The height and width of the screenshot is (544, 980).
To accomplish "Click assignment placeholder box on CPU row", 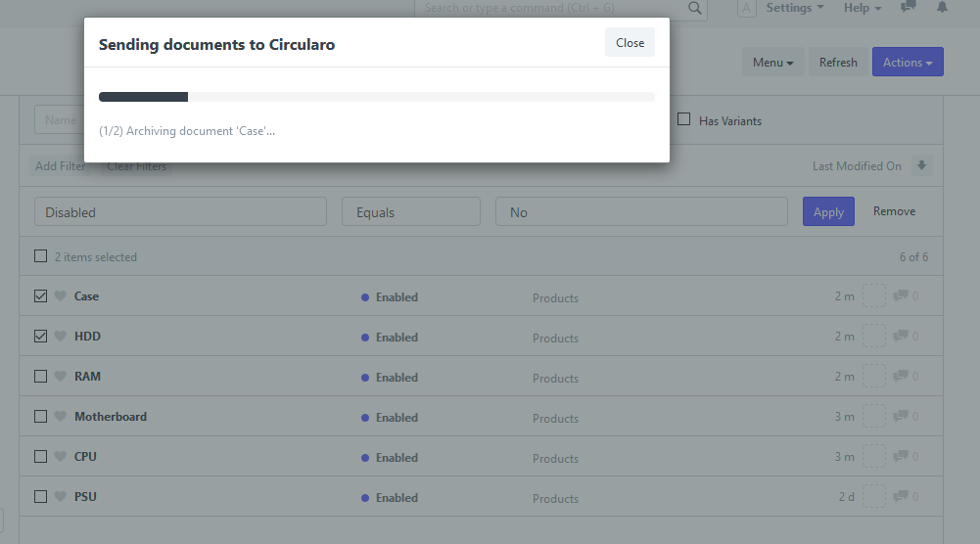I will [x=873, y=456].
